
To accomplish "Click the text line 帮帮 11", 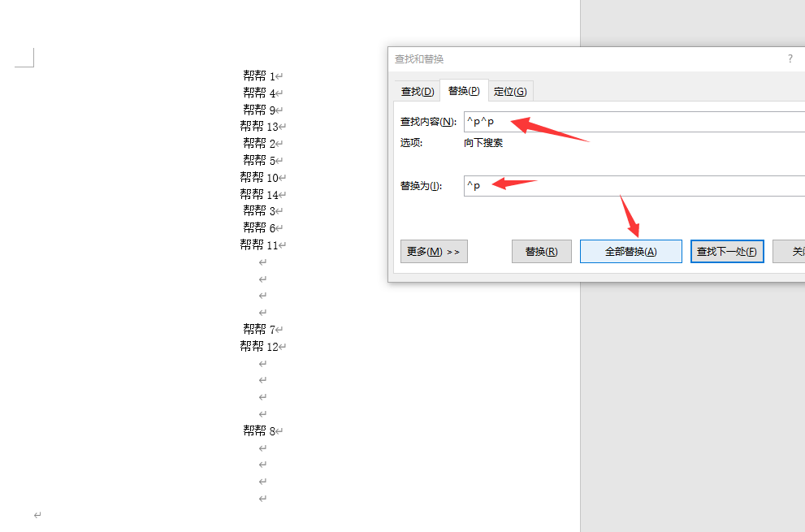I will (x=259, y=245).
